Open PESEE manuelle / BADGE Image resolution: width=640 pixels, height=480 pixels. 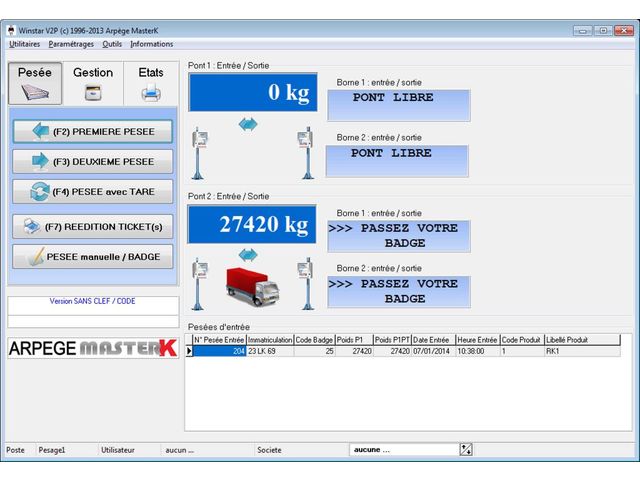coord(92,256)
